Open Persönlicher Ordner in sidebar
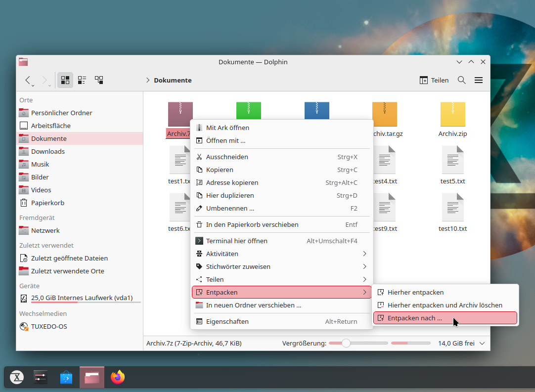535x392 pixels. (x=80, y=113)
